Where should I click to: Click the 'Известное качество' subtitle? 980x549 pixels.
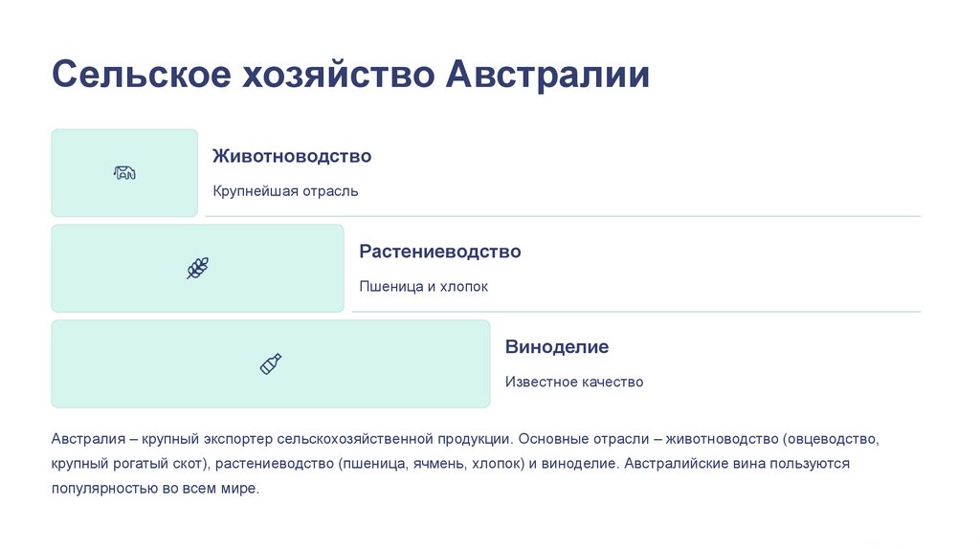(x=574, y=383)
